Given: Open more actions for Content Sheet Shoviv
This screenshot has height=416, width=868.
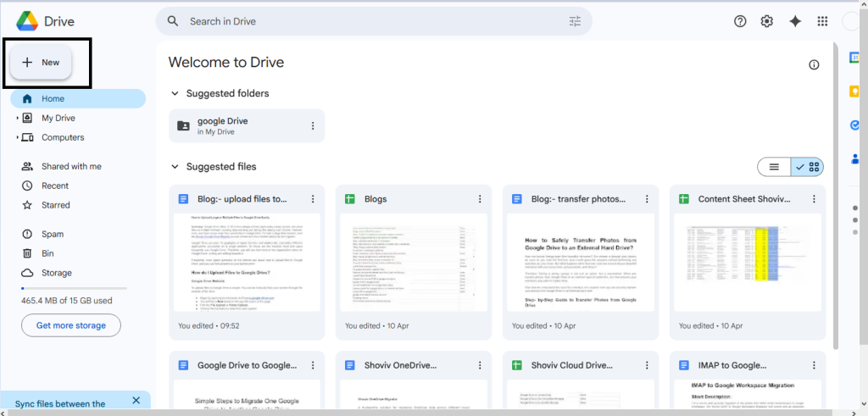Looking at the screenshot, I should coord(815,199).
